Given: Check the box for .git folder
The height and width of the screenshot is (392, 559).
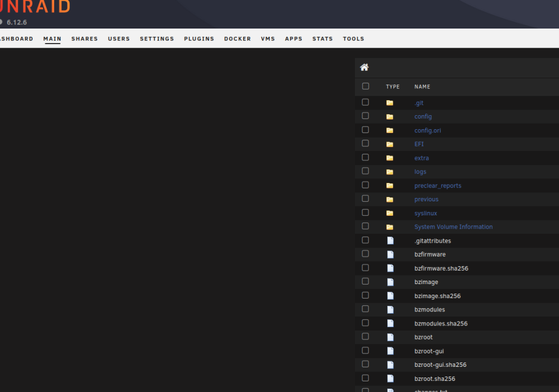Looking at the screenshot, I should pos(366,102).
